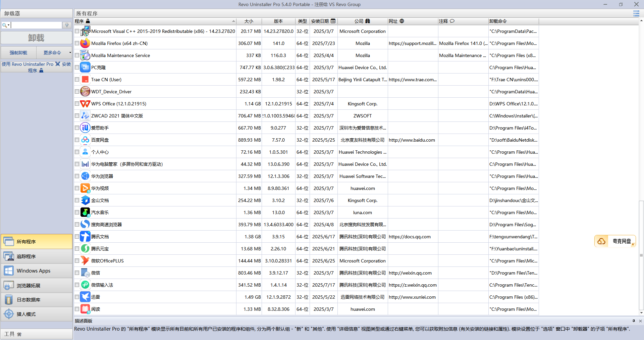Click the 微软OfficePLUS program icon
This screenshot has height=340, width=644.
(x=85, y=261)
